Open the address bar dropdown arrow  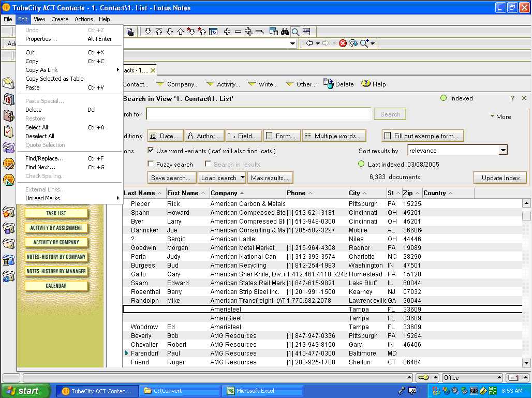[x=292, y=43]
